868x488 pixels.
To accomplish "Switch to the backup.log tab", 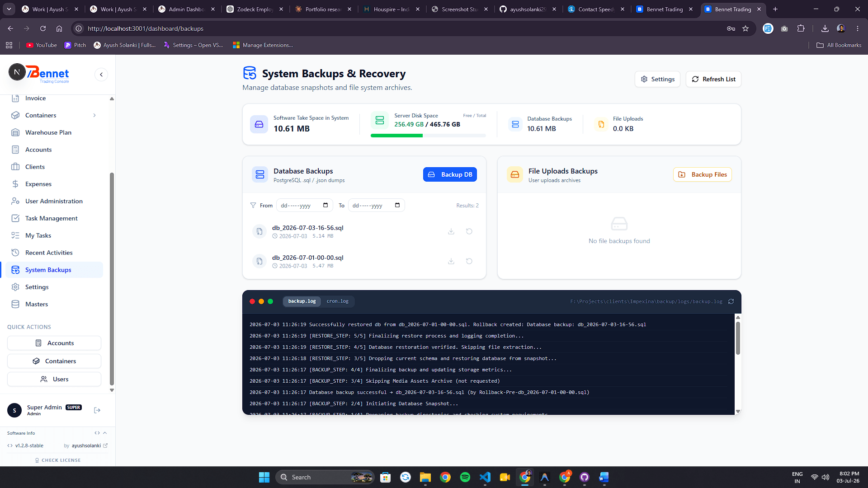I will click(302, 301).
